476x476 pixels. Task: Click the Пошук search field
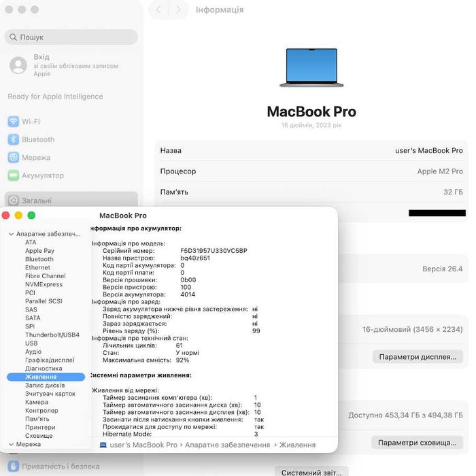point(71,37)
